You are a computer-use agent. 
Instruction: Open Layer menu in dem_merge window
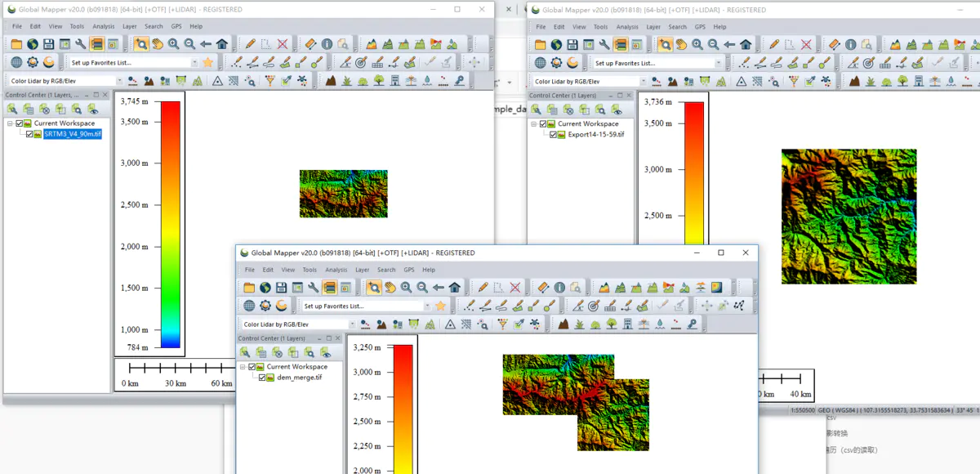[x=362, y=270]
